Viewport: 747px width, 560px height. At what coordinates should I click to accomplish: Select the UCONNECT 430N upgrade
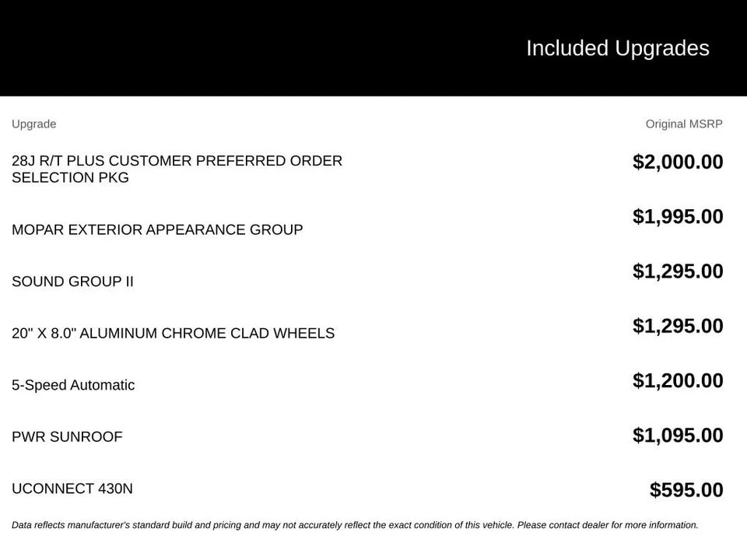(72, 488)
